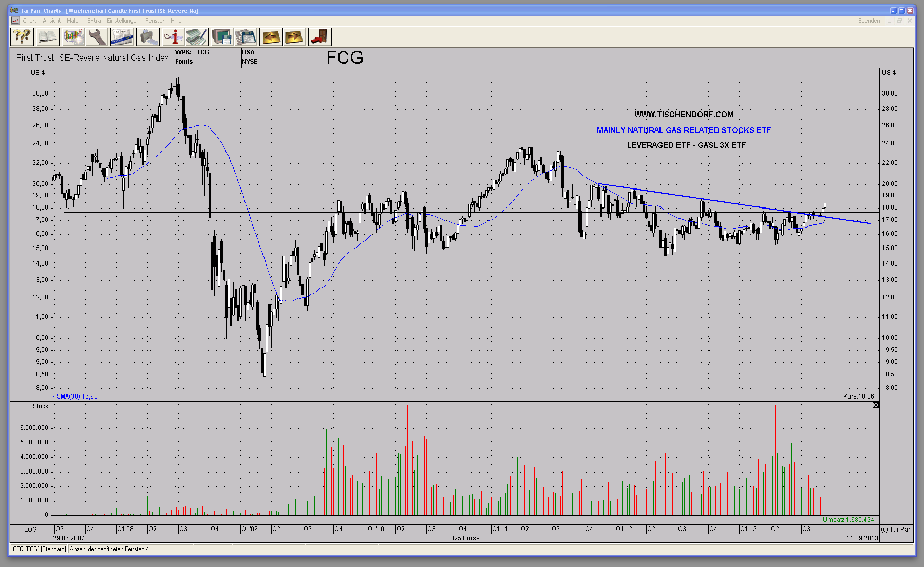The width and height of the screenshot is (924, 567).
Task: Go to next chart with right arrow
Action: [x=294, y=37]
